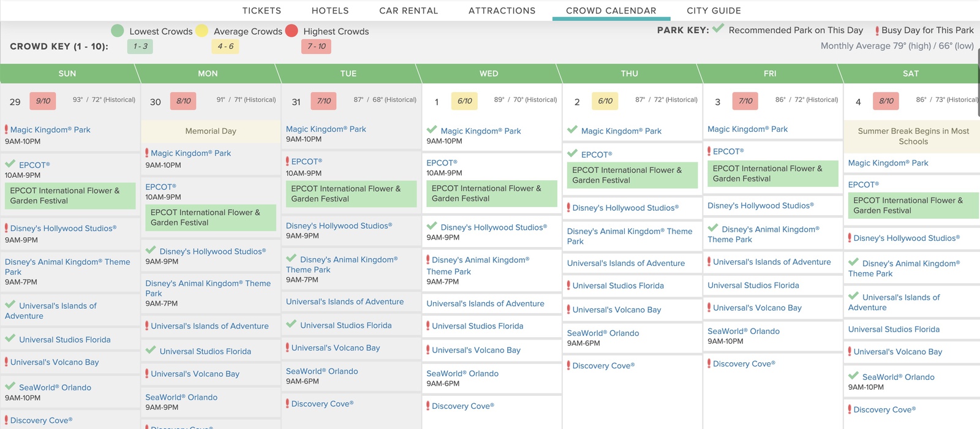Click Sunday's 9/10 crowd level badge
The width and height of the screenshot is (980, 429).
pyautogui.click(x=43, y=101)
